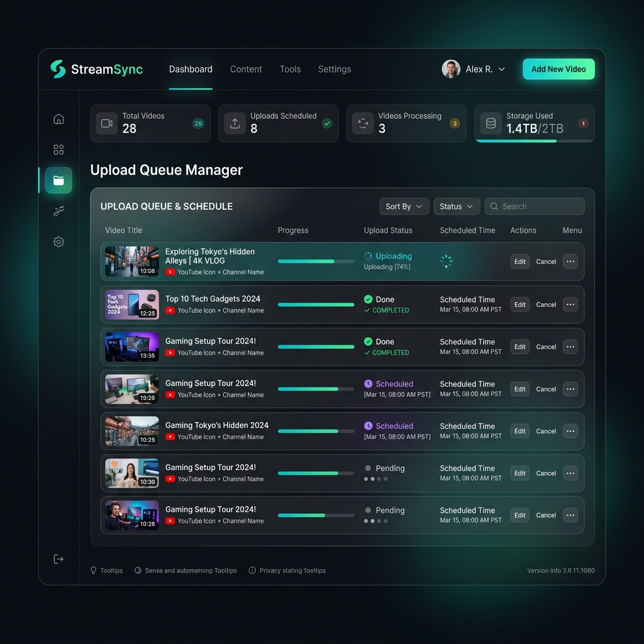Edit the Exploring Tokyo's Hidden Alleys upload
This screenshot has width=644, height=644.
tap(519, 261)
